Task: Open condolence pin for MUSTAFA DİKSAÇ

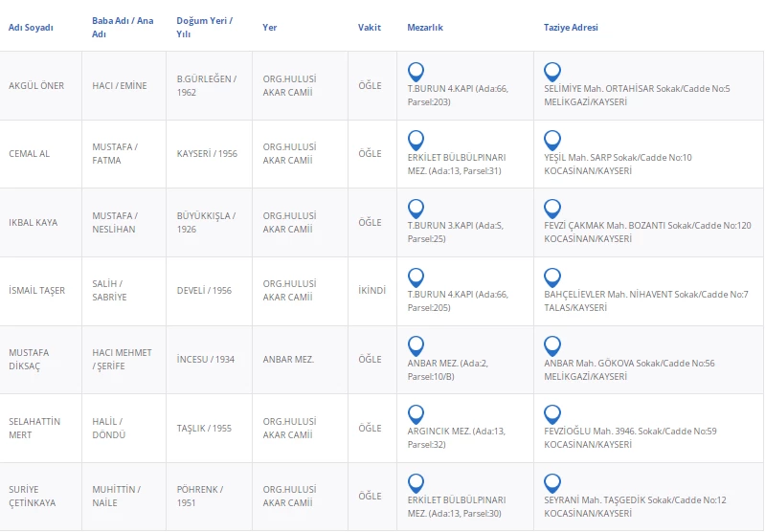Action: 552,345
